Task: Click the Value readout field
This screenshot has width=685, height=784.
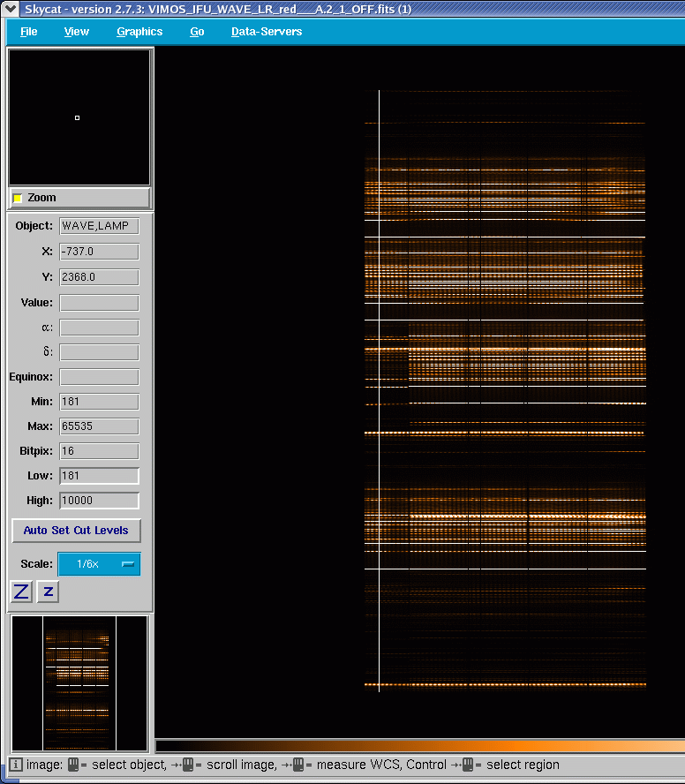Action: pos(99,303)
